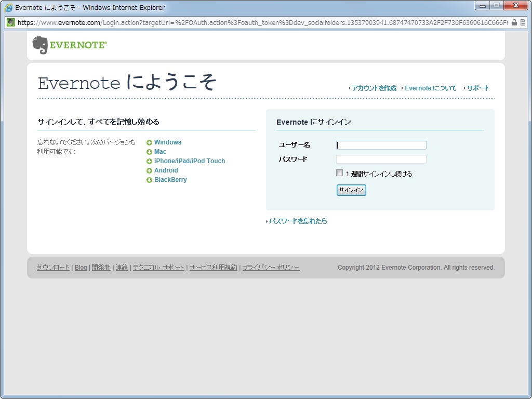This screenshot has height=399, width=532.
Task: Open the サポート link
Action: 477,88
